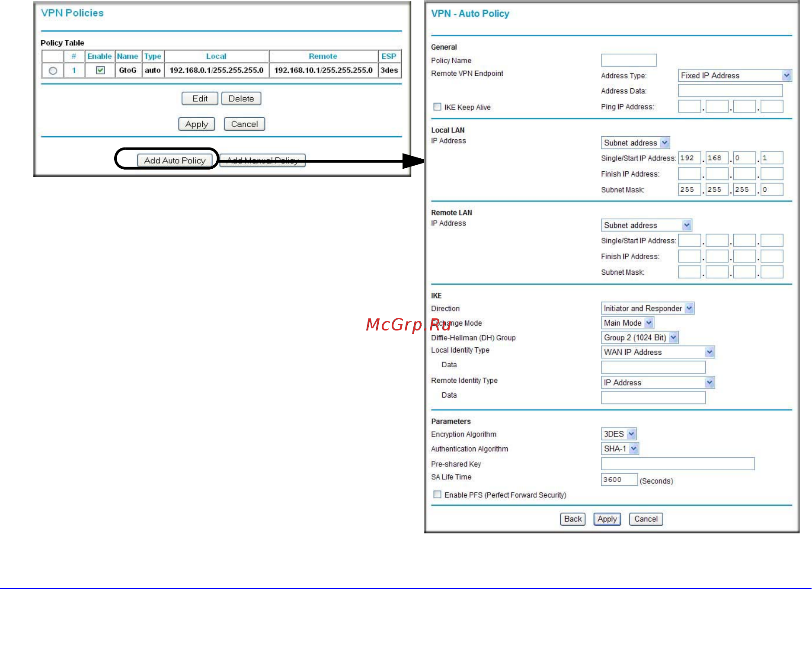Open Remote Identity Type dropdown
The width and height of the screenshot is (812, 648).
658,382
